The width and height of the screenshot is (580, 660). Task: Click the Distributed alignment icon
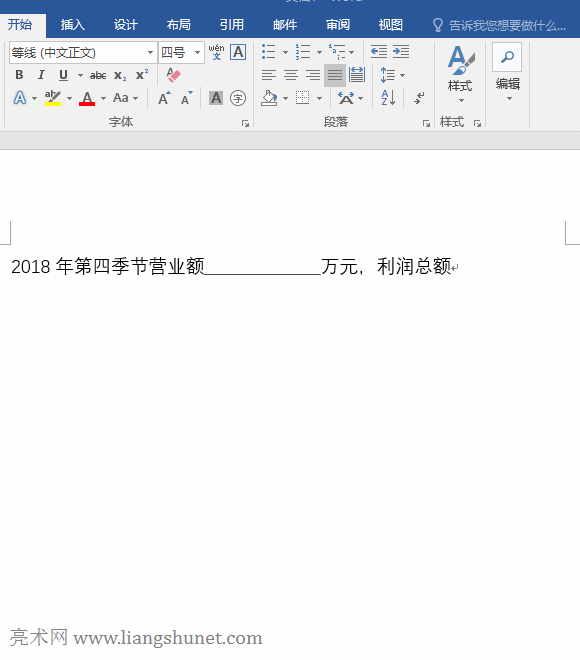(357, 75)
